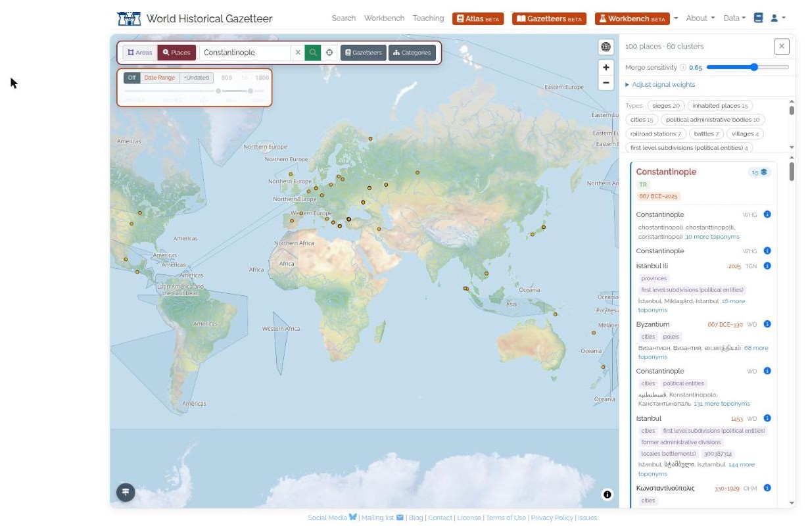The height and width of the screenshot is (532, 808).
Task: Expand 10 more toponyms for Constantinople
Action: (x=712, y=237)
